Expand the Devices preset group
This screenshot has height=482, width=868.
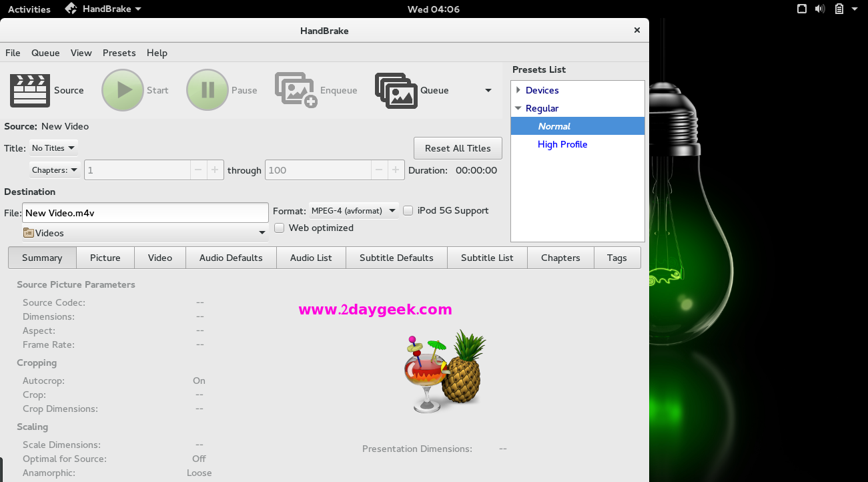[518, 90]
